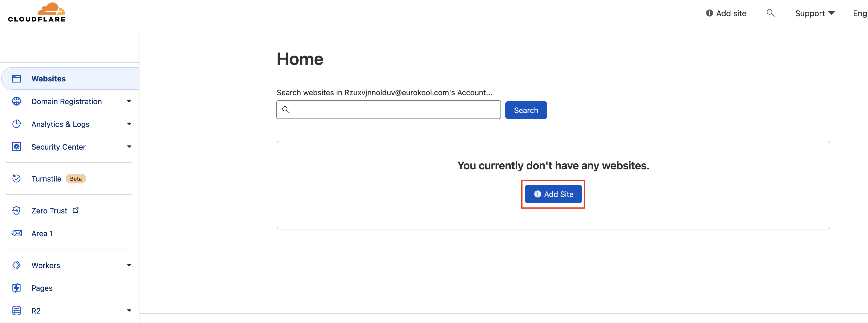Click the Zero Trust shield icon
This screenshot has height=323, width=868.
click(x=16, y=210)
